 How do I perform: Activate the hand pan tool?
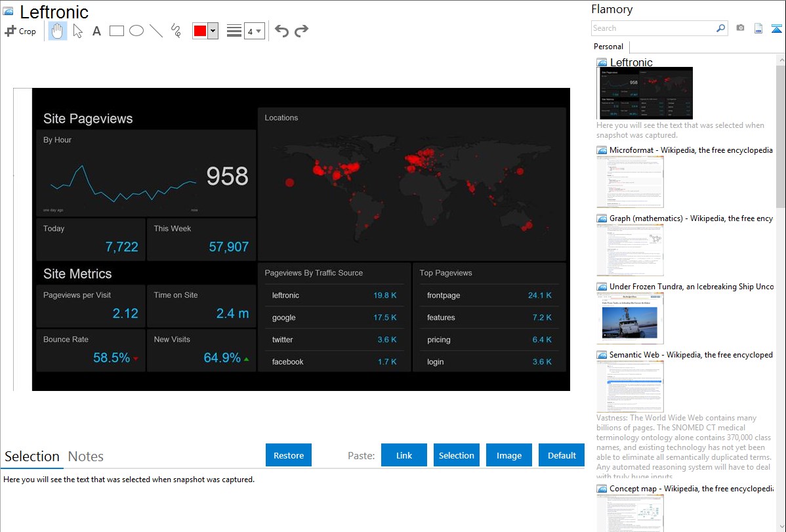pyautogui.click(x=57, y=31)
